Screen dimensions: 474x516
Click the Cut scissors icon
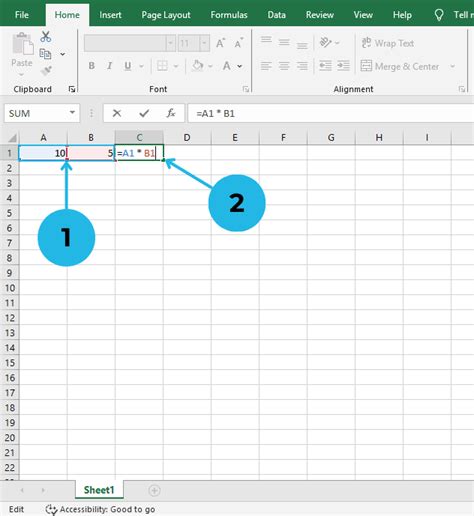click(46, 37)
